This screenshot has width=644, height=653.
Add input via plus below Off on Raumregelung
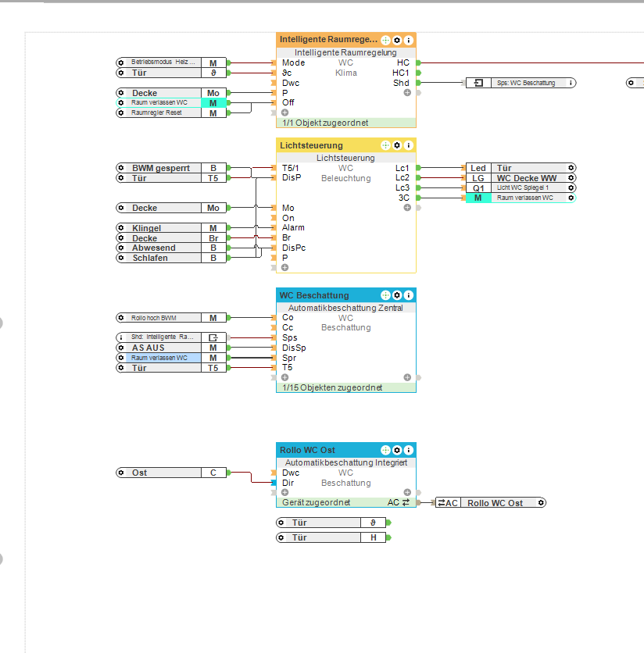pyautogui.click(x=284, y=112)
